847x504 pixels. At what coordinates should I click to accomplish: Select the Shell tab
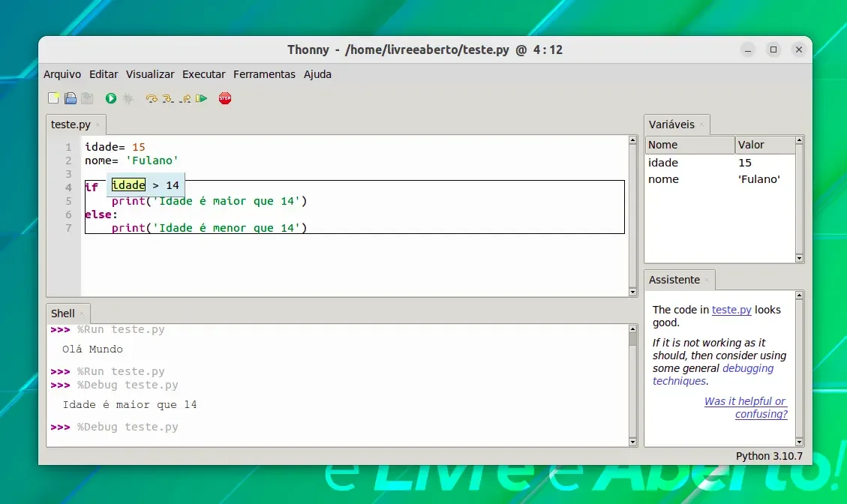coord(63,313)
